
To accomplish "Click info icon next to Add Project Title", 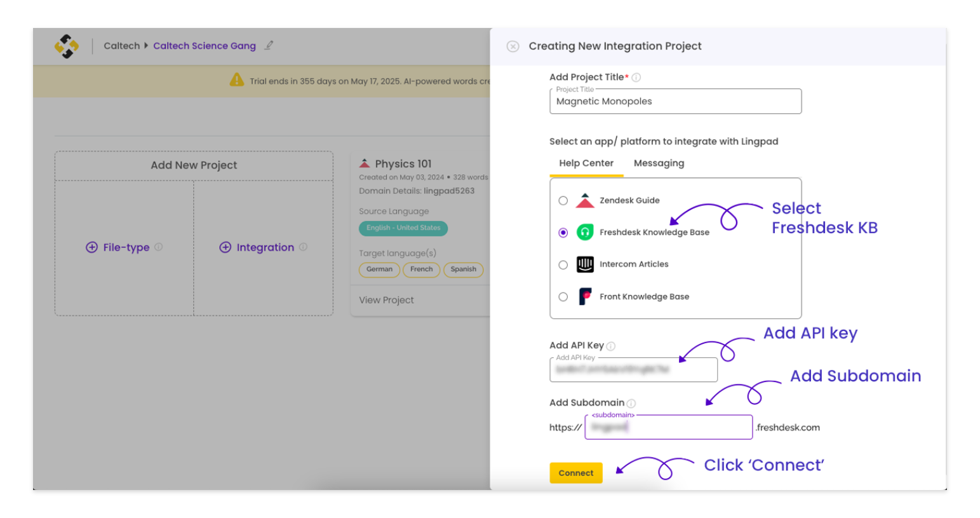I will pyautogui.click(x=636, y=78).
